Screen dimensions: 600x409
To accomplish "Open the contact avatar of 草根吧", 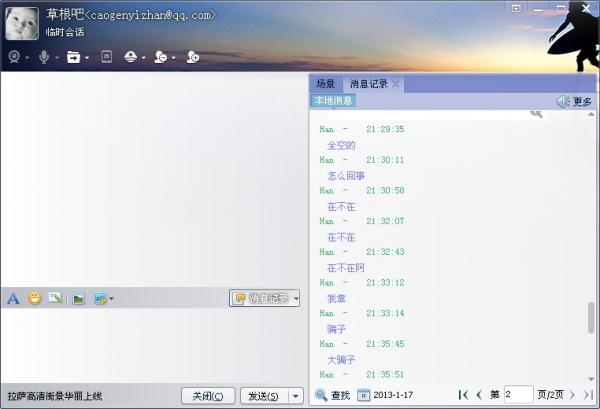I will point(22,23).
